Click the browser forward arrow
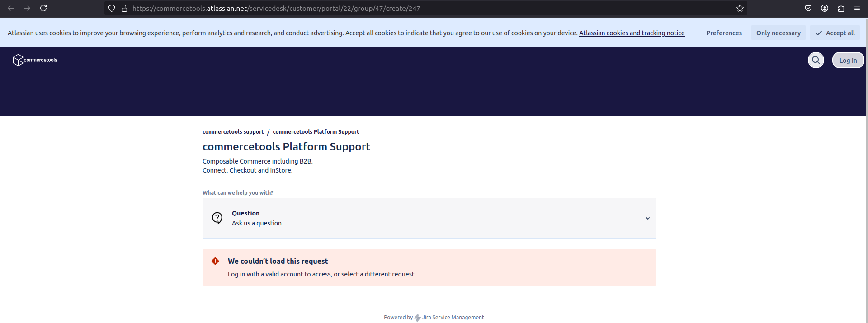This screenshot has width=868, height=323. [x=27, y=8]
